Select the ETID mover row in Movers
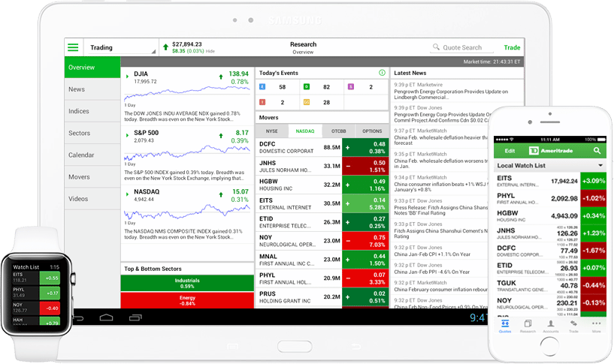 click(x=322, y=222)
